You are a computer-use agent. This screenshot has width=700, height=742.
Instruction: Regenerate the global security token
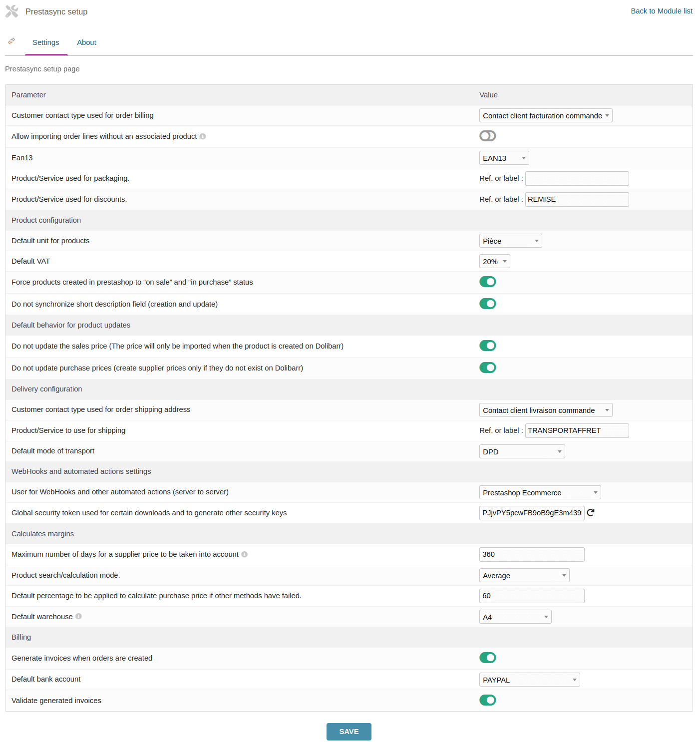(591, 513)
